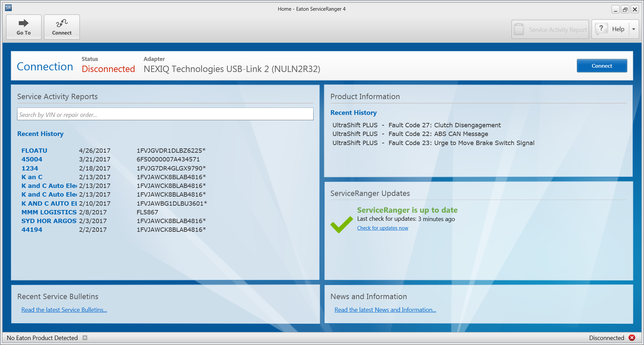
Task: Expand the Help dropdown arrow
Action: coord(634,29)
